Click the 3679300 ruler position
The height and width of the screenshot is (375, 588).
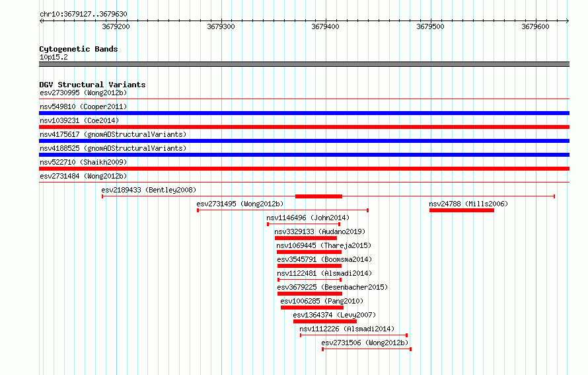tap(221, 26)
